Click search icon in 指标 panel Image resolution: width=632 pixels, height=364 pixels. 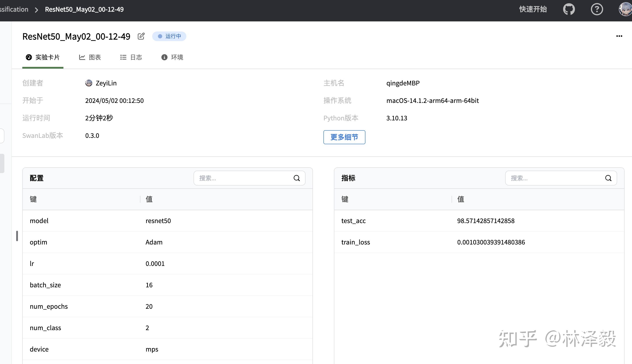click(x=608, y=178)
